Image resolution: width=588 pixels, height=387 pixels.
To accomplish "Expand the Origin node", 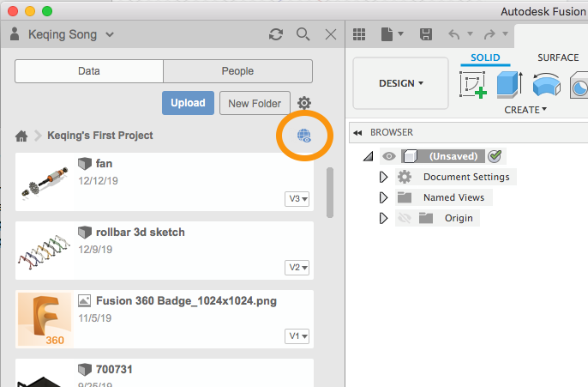I will tap(383, 218).
